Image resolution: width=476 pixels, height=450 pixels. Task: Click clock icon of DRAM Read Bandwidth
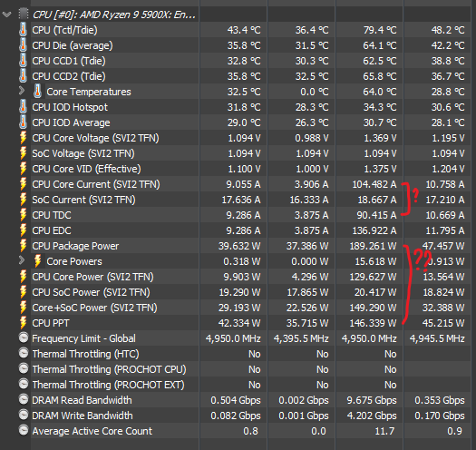click(x=24, y=399)
